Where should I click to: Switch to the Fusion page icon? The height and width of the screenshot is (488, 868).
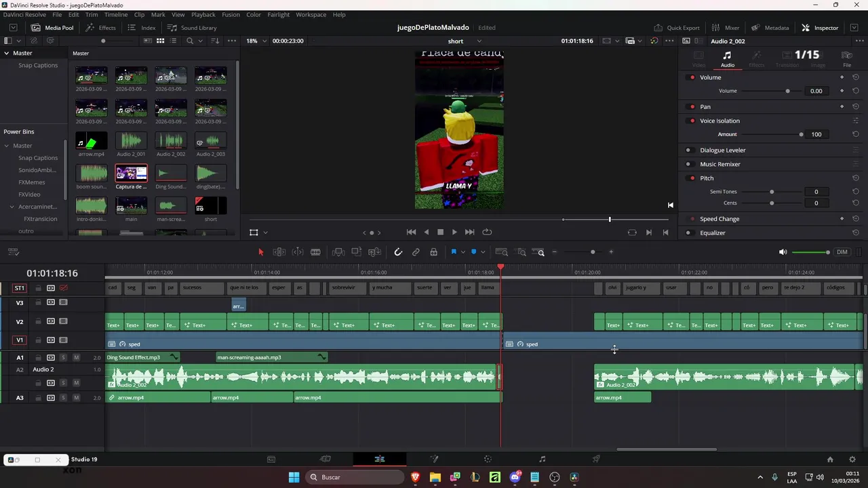(x=433, y=459)
